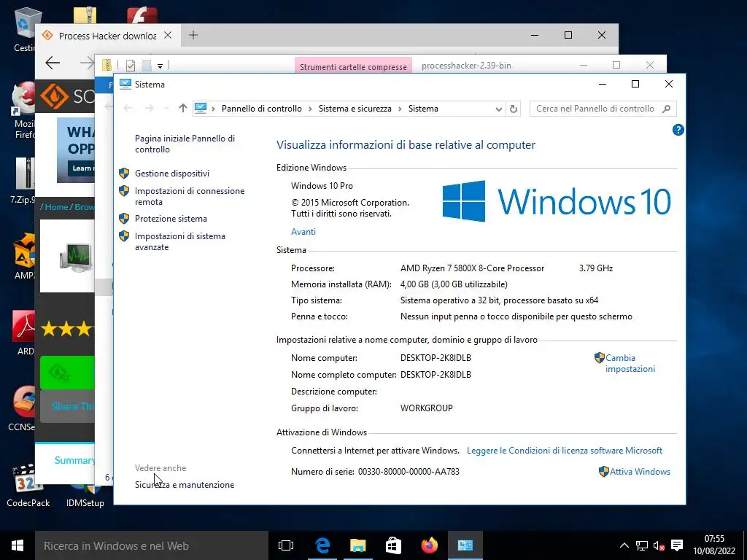Screen dimensions: 747x560
Task: Click the computer icon in the address bar
Action: tap(201, 109)
